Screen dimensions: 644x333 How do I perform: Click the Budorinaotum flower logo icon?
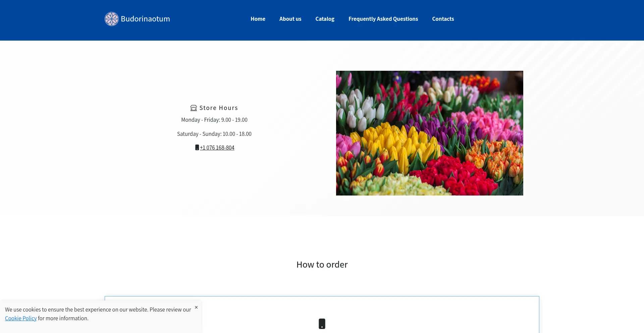click(x=111, y=19)
